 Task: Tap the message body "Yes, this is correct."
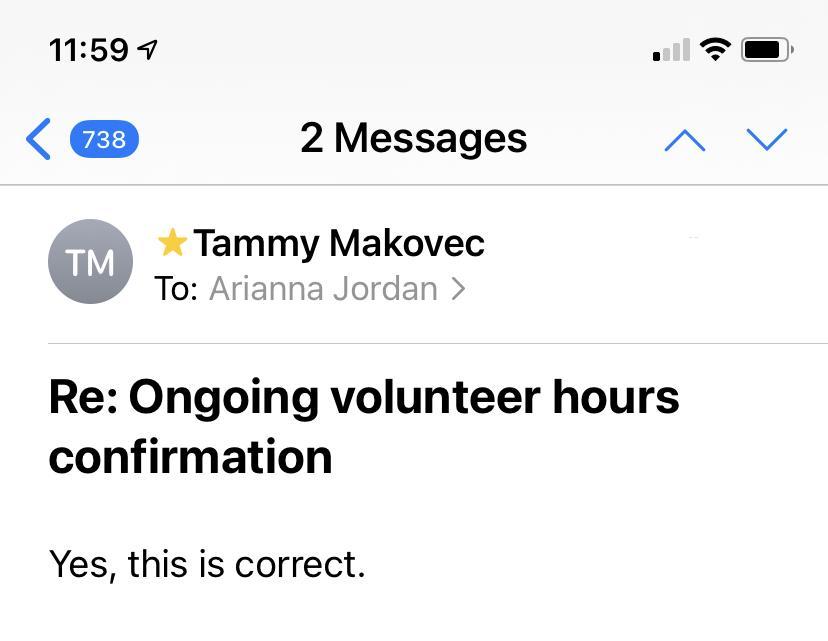coord(207,564)
